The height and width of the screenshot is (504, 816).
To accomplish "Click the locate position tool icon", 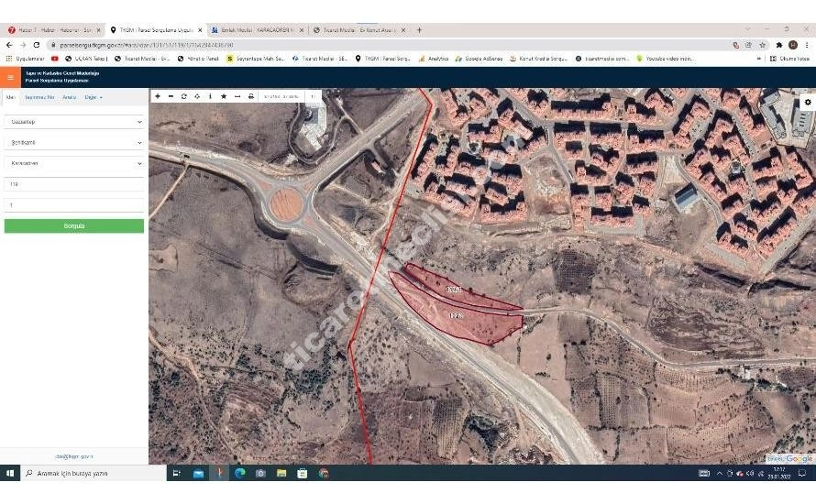I will 197,96.
